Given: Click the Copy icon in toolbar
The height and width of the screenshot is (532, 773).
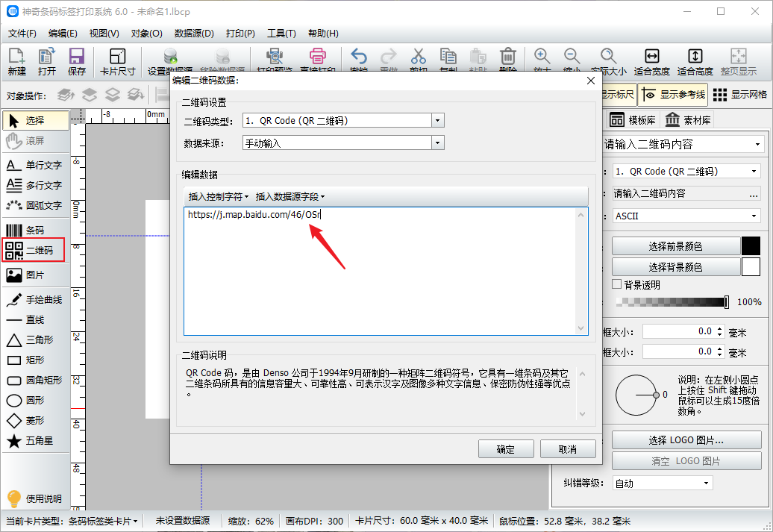Looking at the screenshot, I should click(x=448, y=57).
